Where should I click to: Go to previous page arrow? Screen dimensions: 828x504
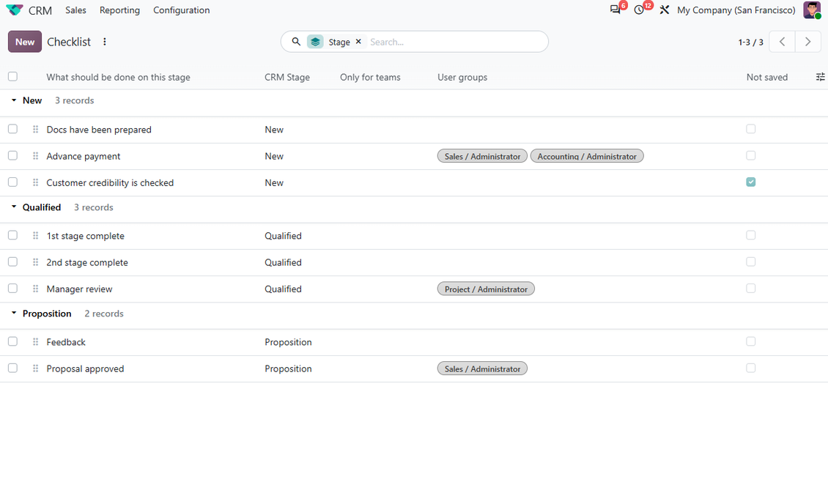coord(782,42)
